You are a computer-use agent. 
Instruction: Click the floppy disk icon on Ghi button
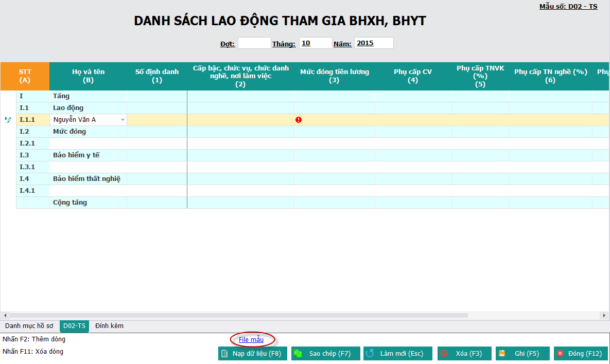pyautogui.click(x=502, y=354)
